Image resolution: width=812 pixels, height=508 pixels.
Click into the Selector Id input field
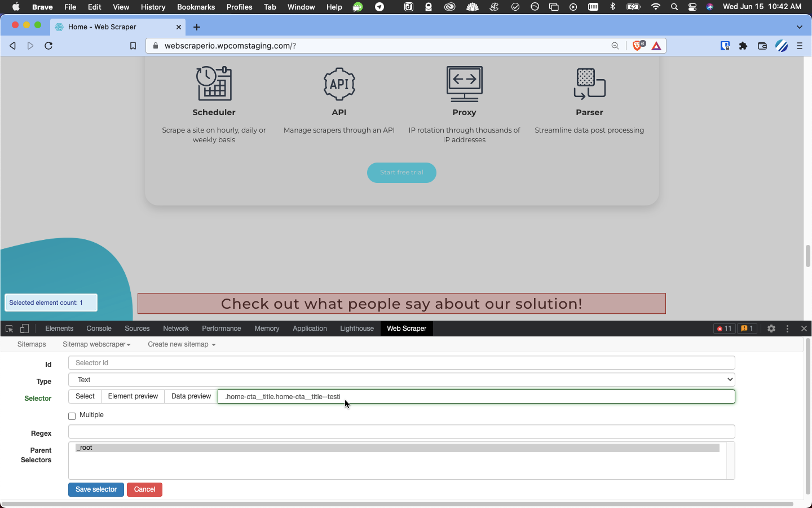pyautogui.click(x=401, y=363)
